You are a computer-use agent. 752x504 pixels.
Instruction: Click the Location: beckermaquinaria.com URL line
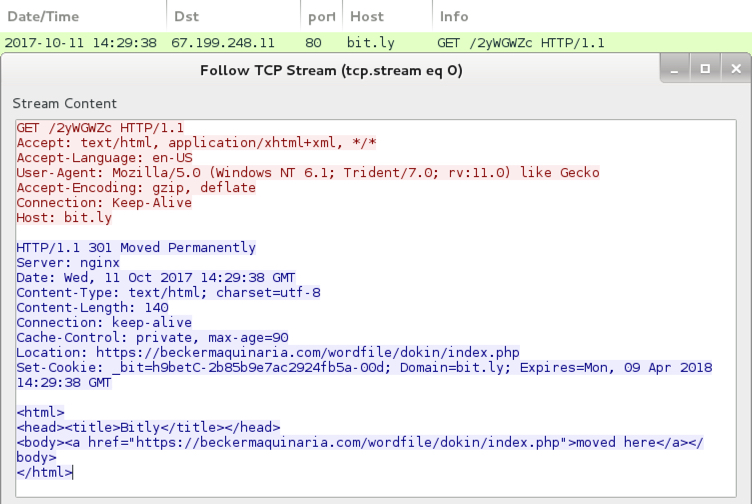point(268,352)
